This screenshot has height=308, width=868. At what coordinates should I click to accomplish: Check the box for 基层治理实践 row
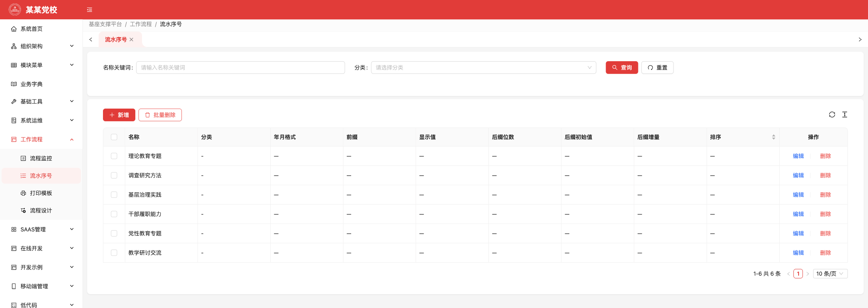pyautogui.click(x=114, y=195)
